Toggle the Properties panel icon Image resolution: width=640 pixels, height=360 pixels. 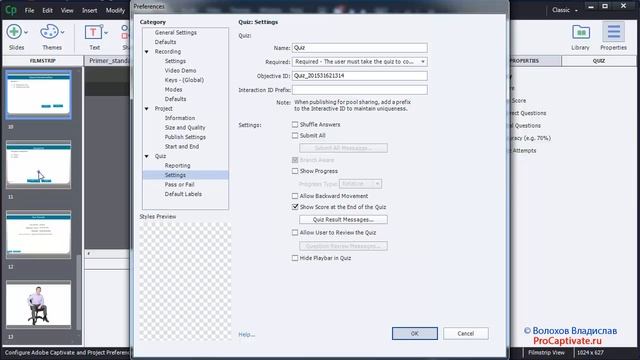(x=613, y=32)
